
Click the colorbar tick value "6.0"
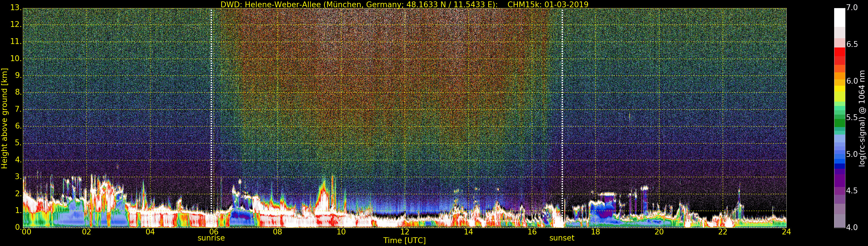pos(852,81)
